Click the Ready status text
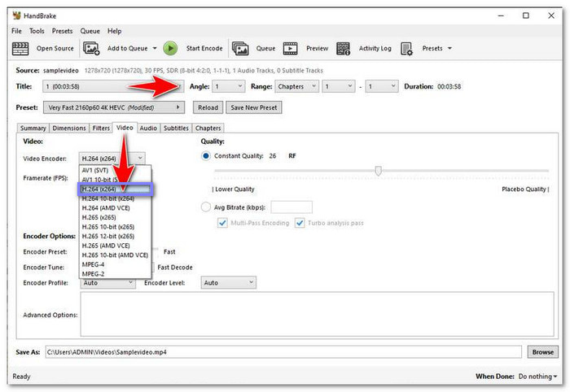 (x=21, y=377)
